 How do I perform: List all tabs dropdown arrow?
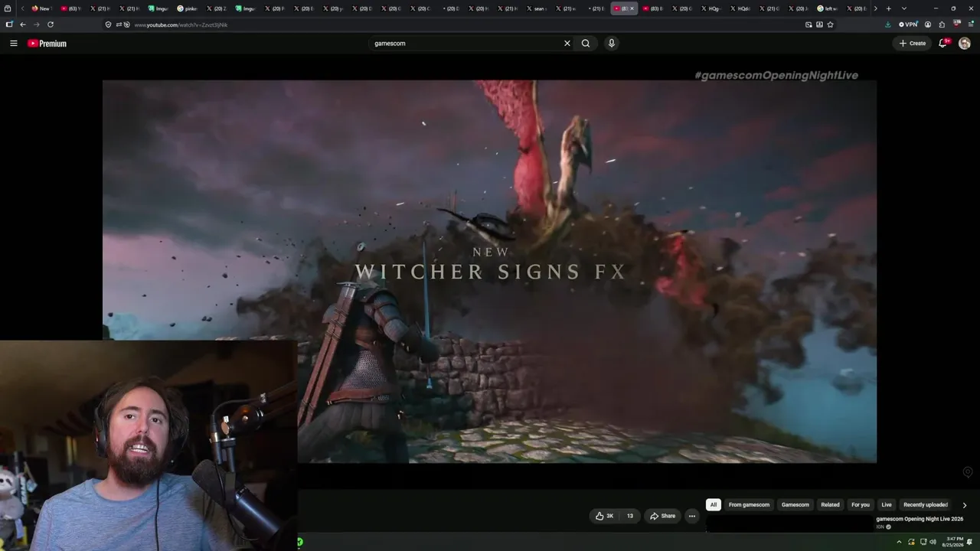(904, 8)
